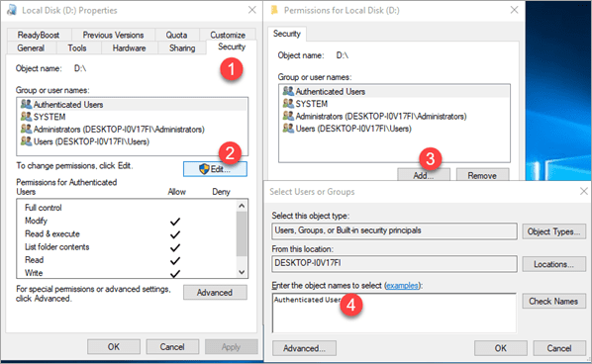Image resolution: width=592 pixels, height=364 pixels.
Task: Select Administrators entry in Properties list
Action: tap(132, 130)
